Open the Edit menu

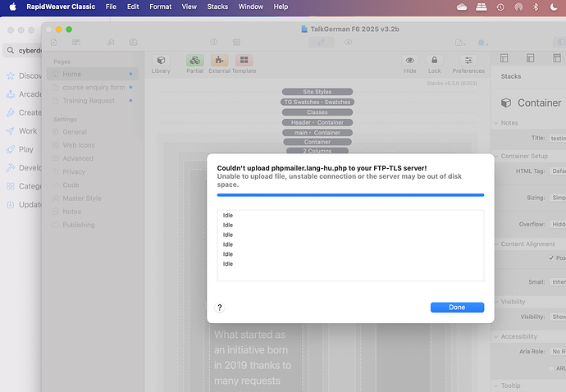133,7
